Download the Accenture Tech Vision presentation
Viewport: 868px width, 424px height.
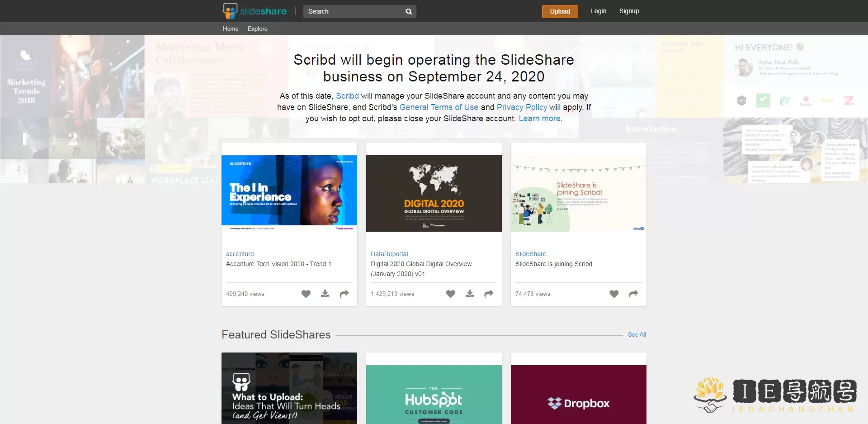pyautogui.click(x=325, y=294)
